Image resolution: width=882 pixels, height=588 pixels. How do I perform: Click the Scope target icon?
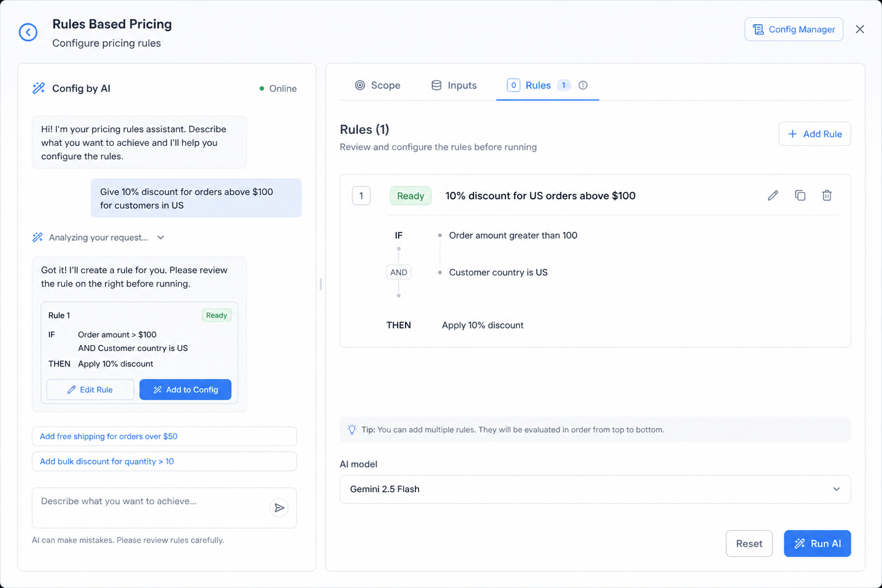pyautogui.click(x=360, y=86)
